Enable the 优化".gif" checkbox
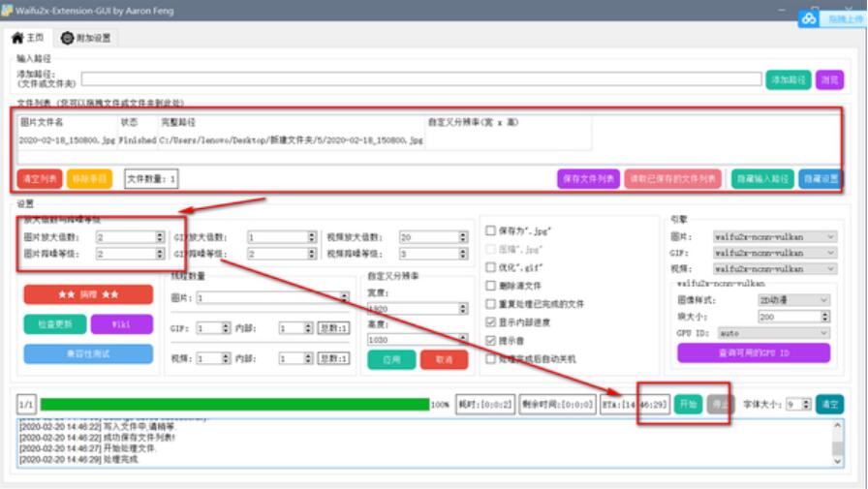Image resolution: width=868 pixels, height=489 pixels. click(x=490, y=267)
